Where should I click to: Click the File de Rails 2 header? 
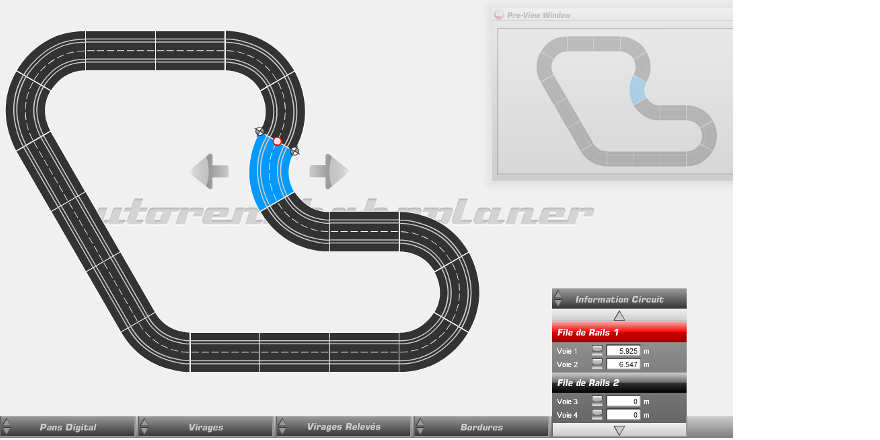coord(619,383)
